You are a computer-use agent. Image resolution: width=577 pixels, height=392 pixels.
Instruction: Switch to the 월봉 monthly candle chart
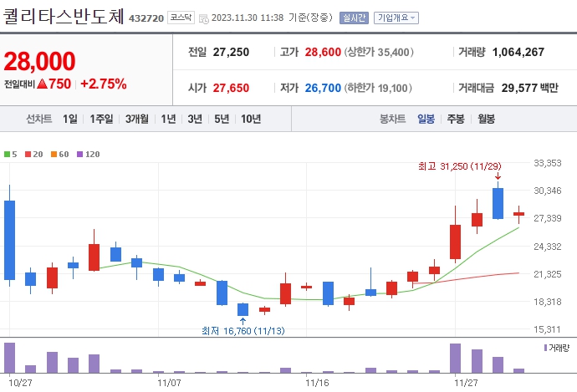[486, 119]
